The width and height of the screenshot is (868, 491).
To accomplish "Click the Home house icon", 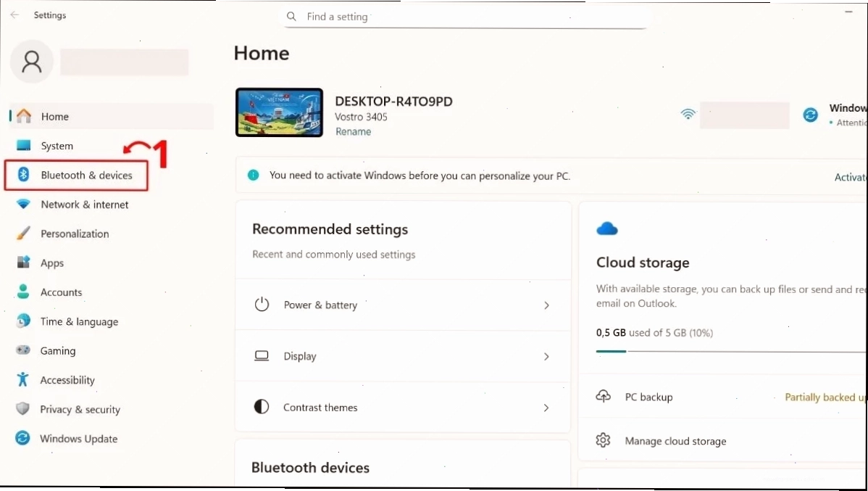I will tap(23, 116).
